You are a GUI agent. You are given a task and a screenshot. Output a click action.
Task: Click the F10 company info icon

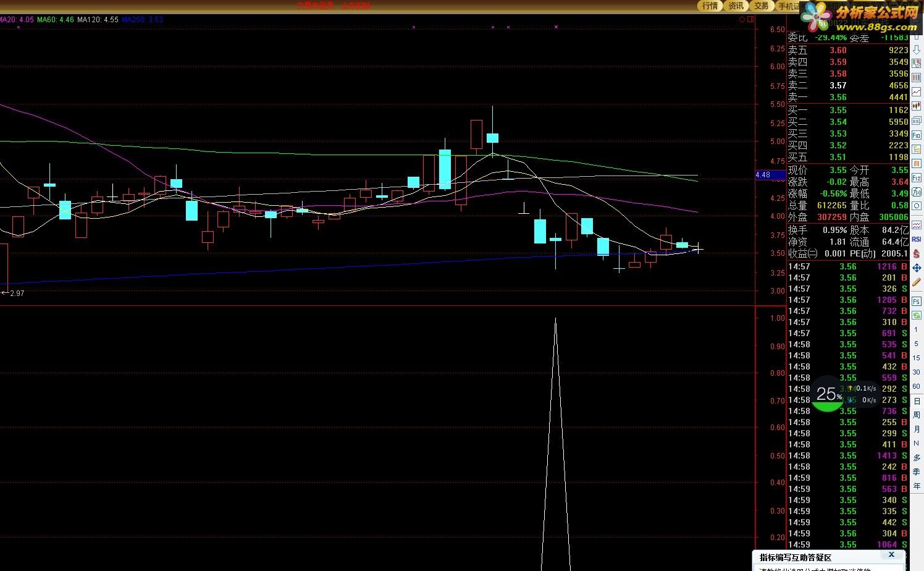tap(917, 134)
